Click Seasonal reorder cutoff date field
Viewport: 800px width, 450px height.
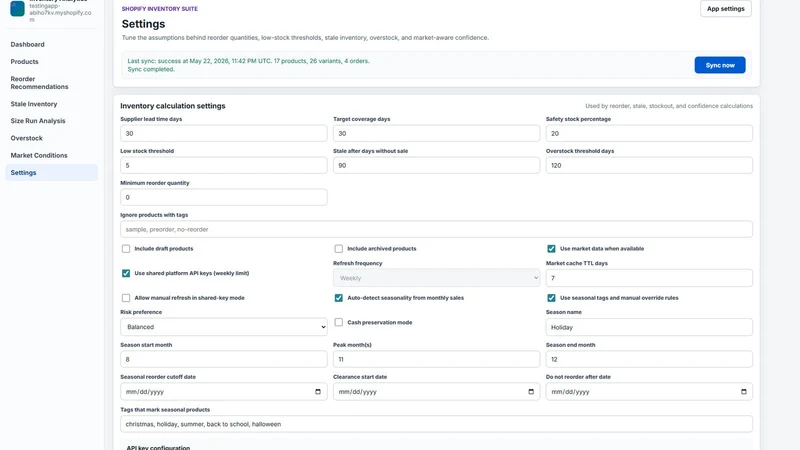[x=223, y=392]
